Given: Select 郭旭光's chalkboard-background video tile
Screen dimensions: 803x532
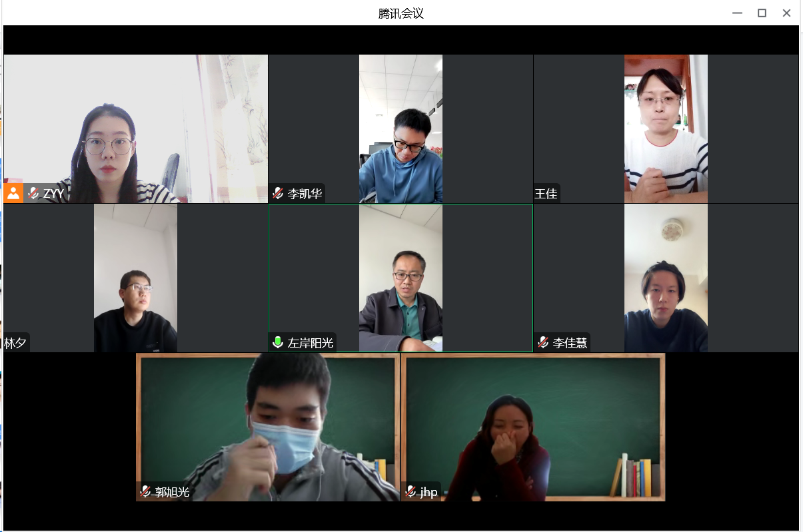Looking at the screenshot, I should pos(268,427).
